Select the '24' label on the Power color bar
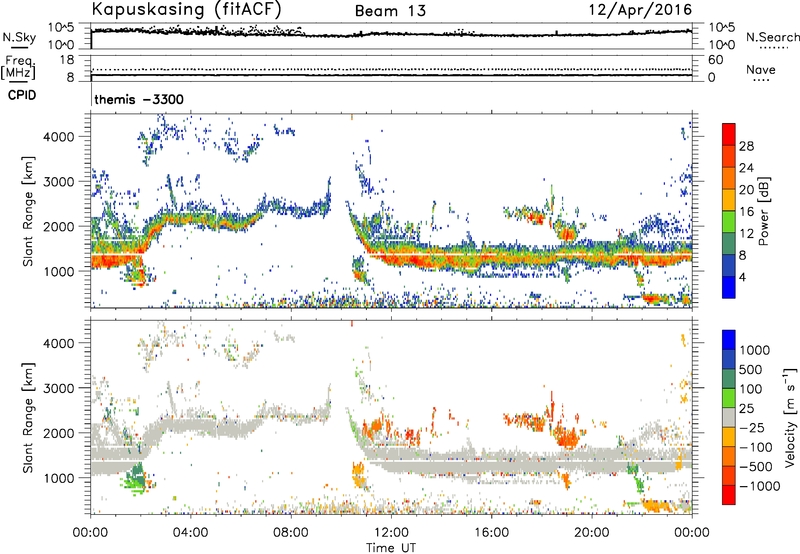This screenshot has height=554, width=800. (x=746, y=168)
